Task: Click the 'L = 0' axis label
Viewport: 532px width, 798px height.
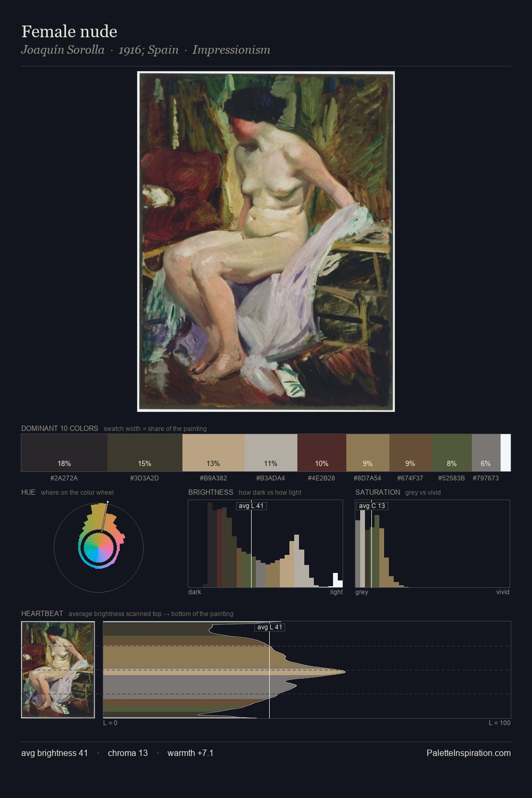Action: (110, 723)
